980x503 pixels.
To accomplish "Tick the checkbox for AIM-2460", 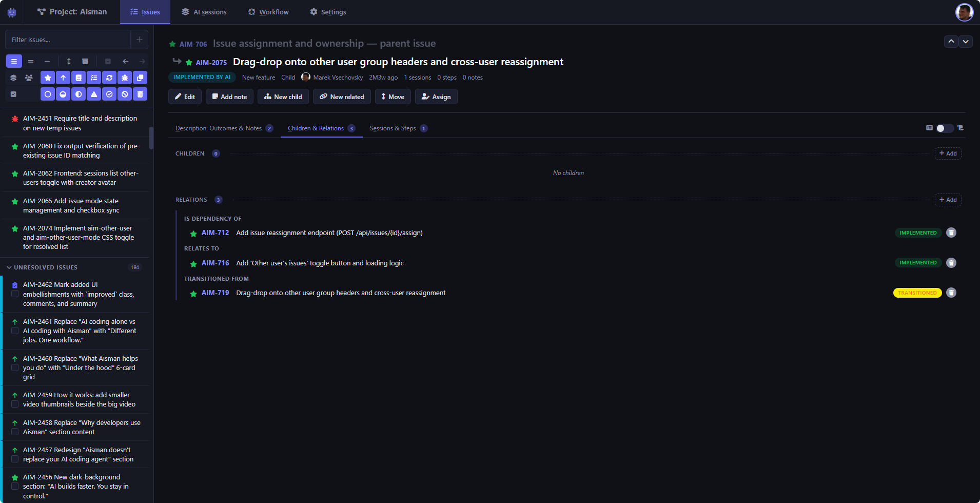I will (15, 368).
